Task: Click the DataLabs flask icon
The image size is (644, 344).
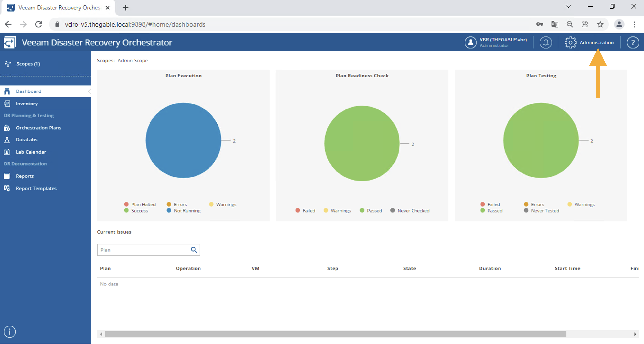Action: [7, 140]
